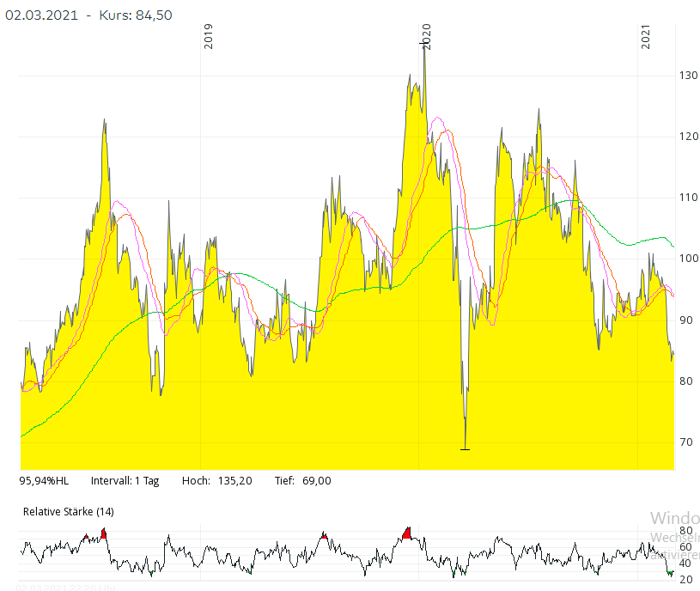Image resolution: width=700 pixels, height=591 pixels.
Task: Click the 110 price axis label
Action: [688, 198]
